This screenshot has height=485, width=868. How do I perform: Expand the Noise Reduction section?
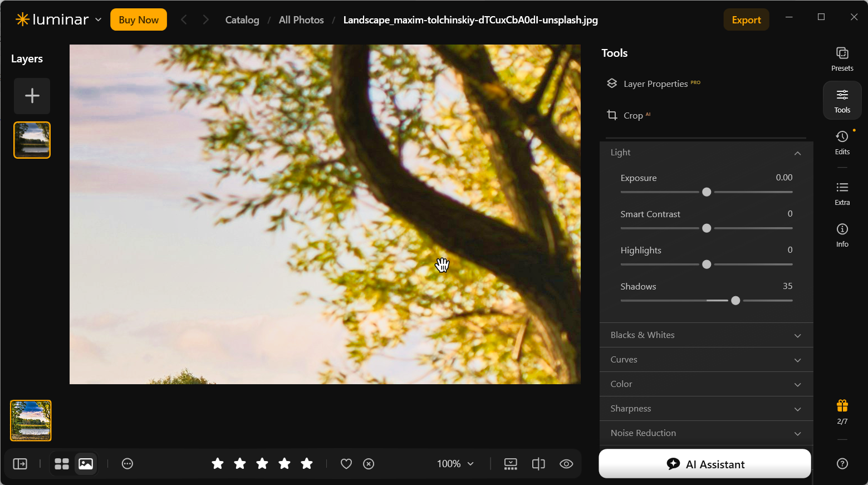pos(706,433)
